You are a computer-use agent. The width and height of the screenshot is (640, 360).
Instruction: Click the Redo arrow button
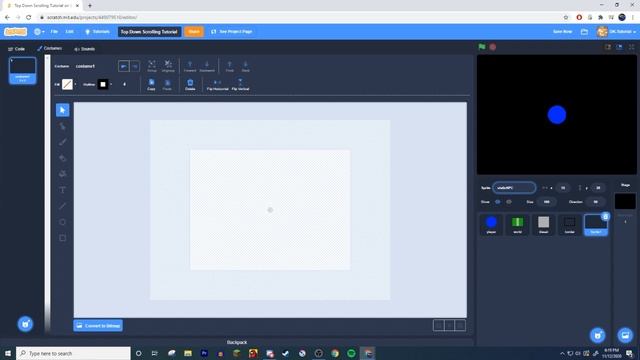pyautogui.click(x=135, y=66)
